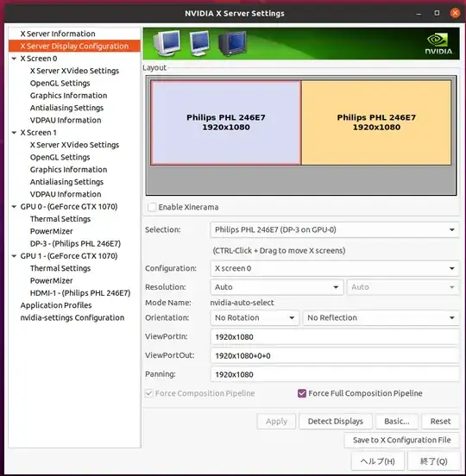Screen dimensions: 466x476
Task: Open X Server Display Configuration page
Action: click(74, 47)
